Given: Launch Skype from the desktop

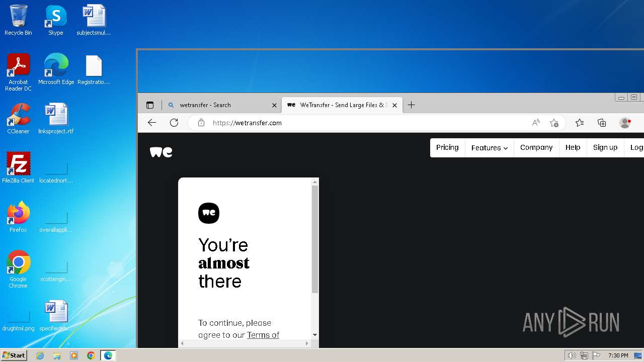Looking at the screenshot, I should (x=56, y=20).
